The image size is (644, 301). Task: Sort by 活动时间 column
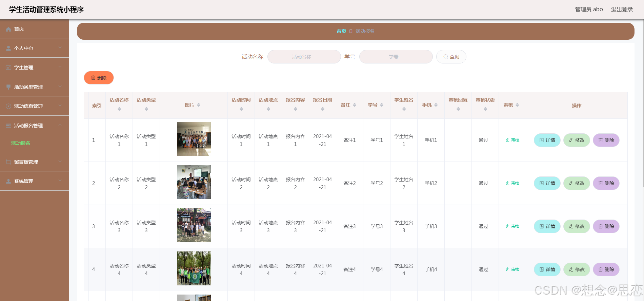coord(241,109)
